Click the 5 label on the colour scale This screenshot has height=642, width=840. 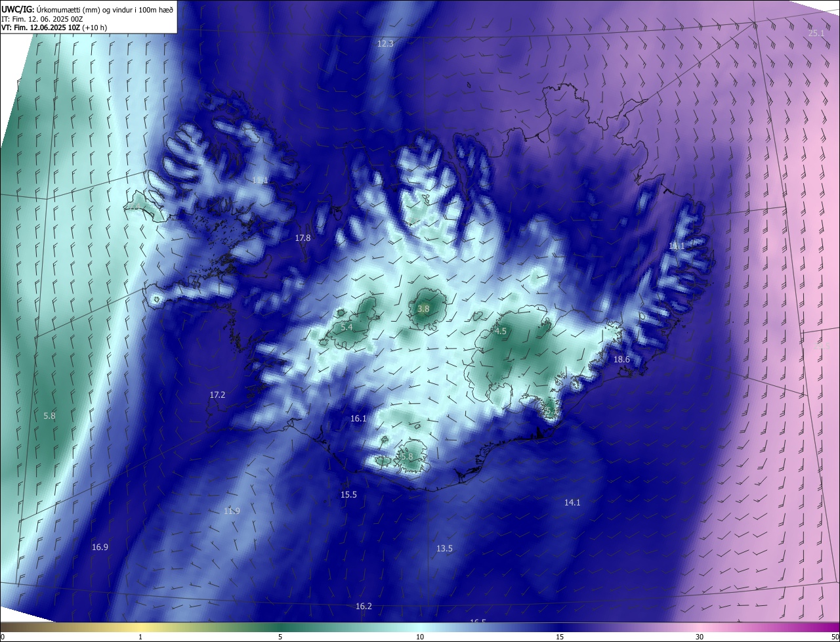(x=280, y=637)
